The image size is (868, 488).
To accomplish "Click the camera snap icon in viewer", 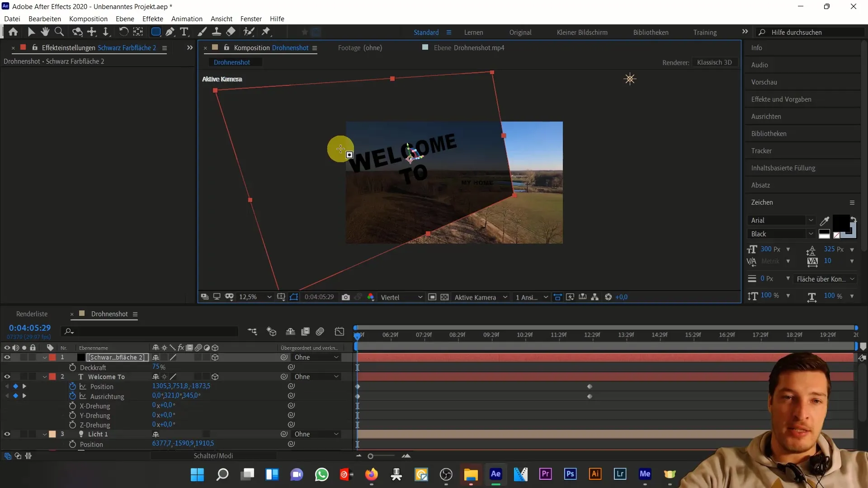I will [x=346, y=297].
